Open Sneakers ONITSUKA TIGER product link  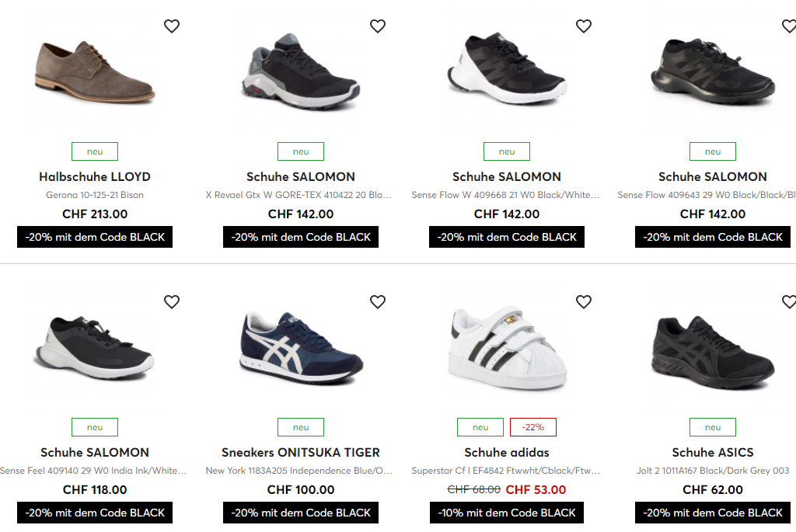(301, 452)
